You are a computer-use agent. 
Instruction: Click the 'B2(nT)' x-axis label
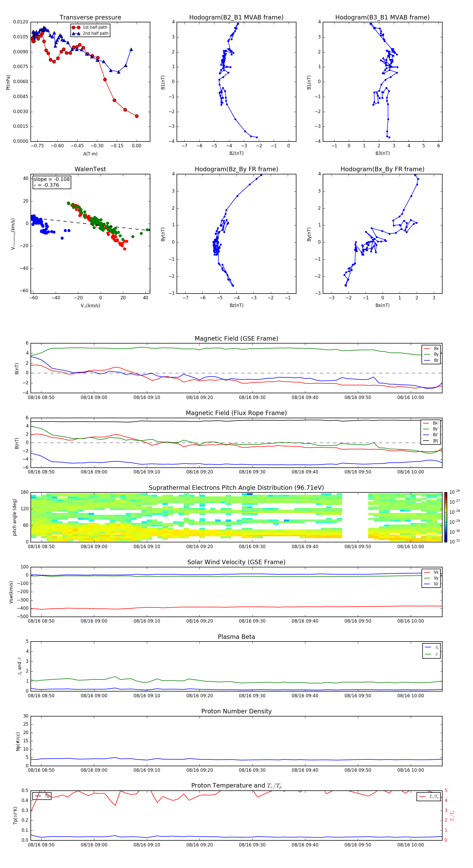pyautogui.click(x=236, y=153)
